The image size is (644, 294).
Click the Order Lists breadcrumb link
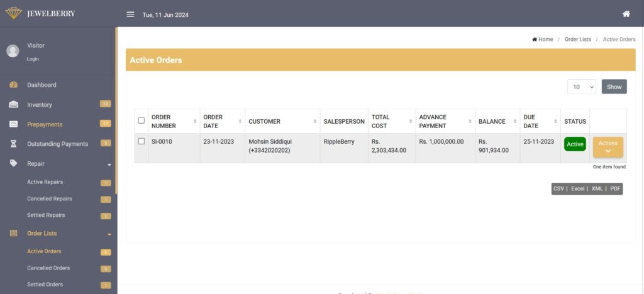tap(577, 40)
